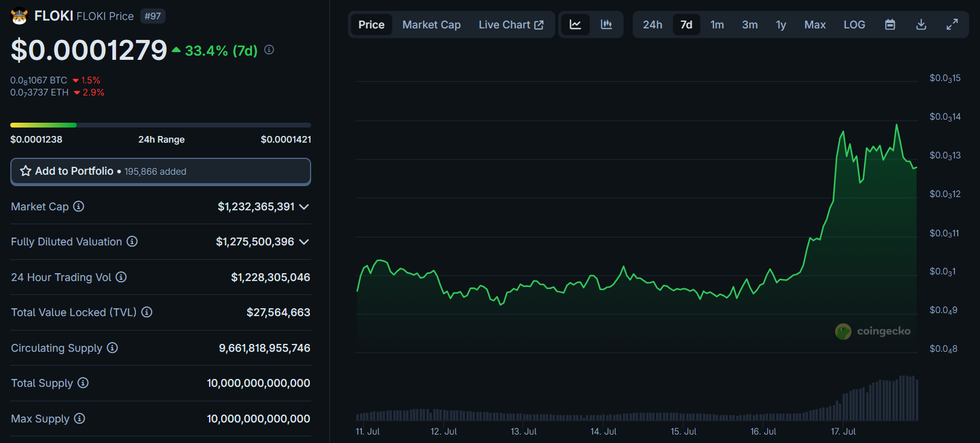Viewport: 980px width, 443px height.
Task: Click the 195,866 added text
Action: point(155,172)
